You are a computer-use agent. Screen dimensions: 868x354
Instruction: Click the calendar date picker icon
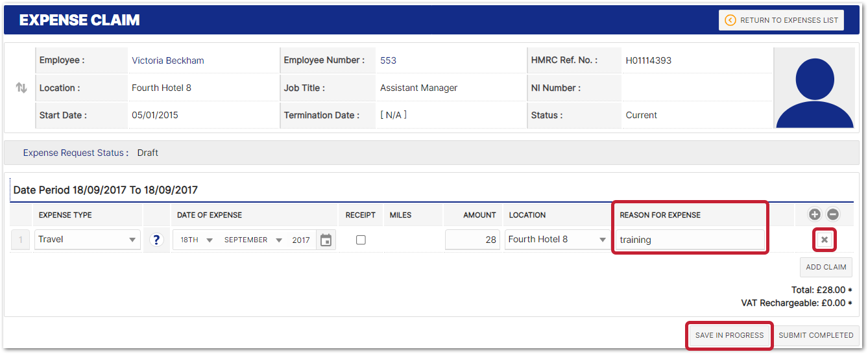(326, 240)
